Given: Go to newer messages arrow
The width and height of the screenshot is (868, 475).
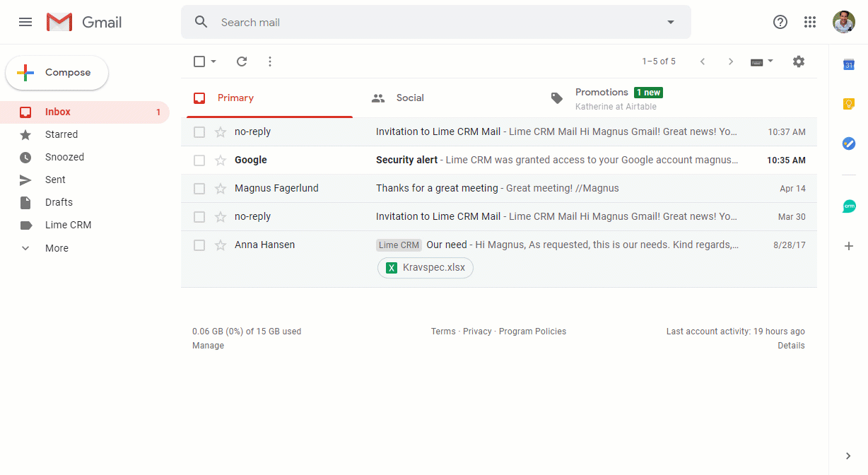Looking at the screenshot, I should 703,61.
